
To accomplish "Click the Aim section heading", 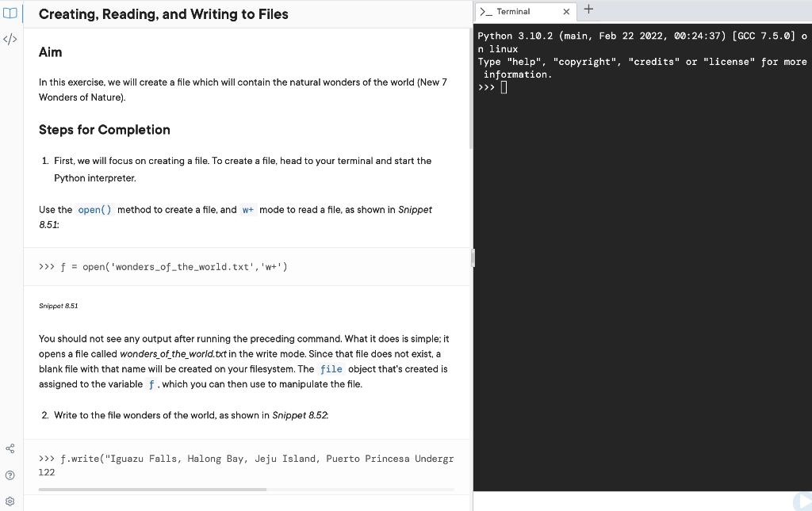I will pos(50,51).
